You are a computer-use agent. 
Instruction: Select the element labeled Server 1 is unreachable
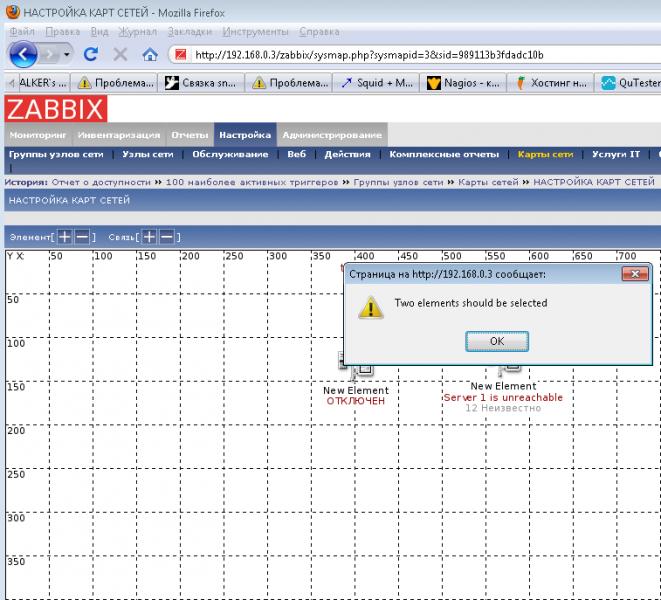[x=509, y=370]
